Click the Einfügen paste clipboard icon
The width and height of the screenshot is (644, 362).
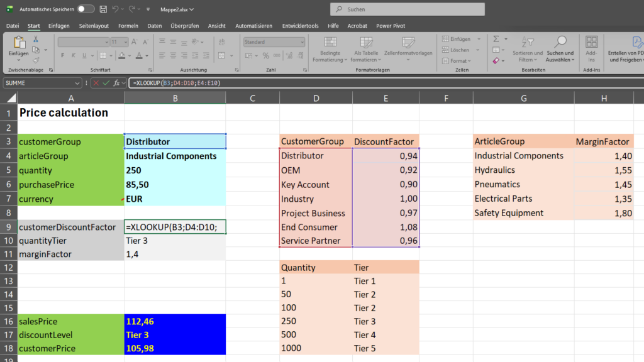pos(19,42)
